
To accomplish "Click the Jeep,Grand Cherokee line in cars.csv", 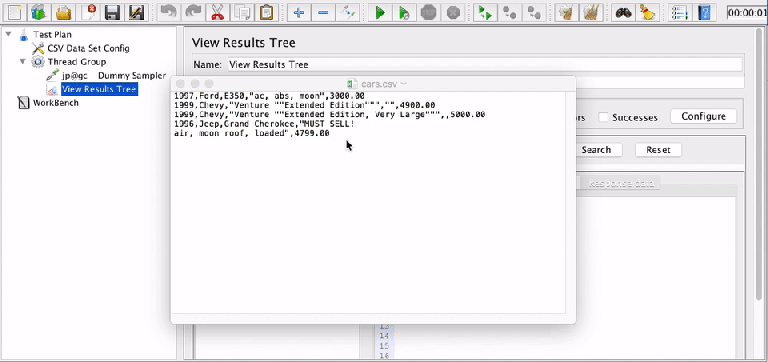I will click(x=264, y=124).
